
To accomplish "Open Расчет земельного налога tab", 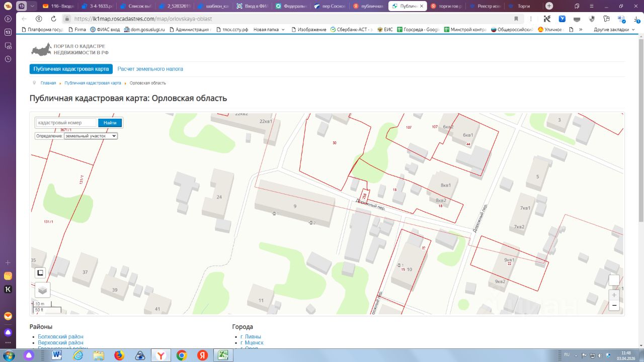I will click(150, 69).
